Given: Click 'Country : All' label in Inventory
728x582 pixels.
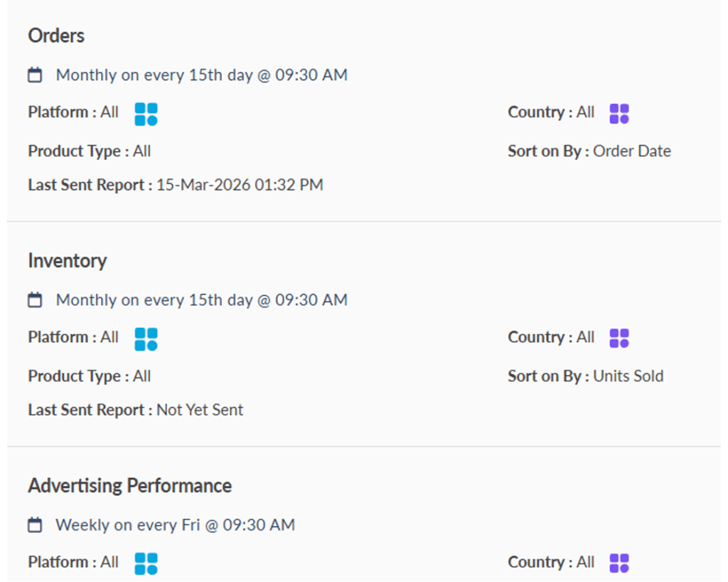Looking at the screenshot, I should [551, 337].
